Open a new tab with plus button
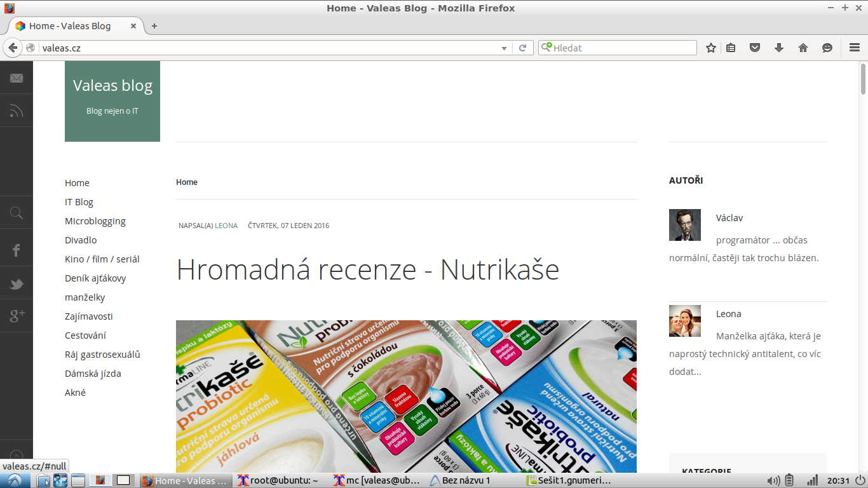Viewport: 868px width, 488px height. (x=154, y=26)
